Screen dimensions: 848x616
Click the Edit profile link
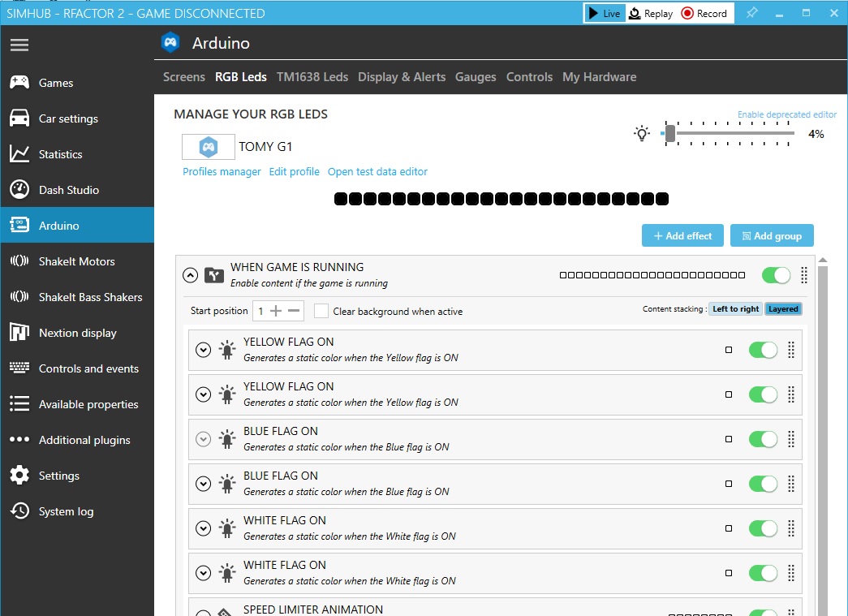[x=295, y=171]
